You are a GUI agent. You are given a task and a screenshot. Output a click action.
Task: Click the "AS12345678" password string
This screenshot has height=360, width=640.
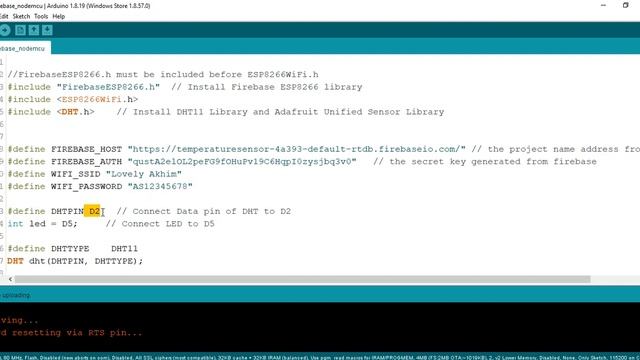click(x=160, y=186)
